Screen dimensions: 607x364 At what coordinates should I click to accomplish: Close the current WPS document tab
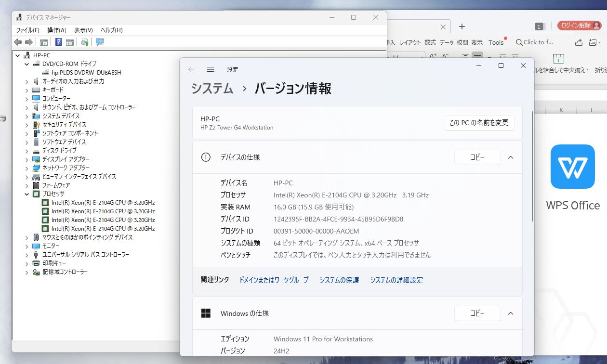click(x=443, y=27)
